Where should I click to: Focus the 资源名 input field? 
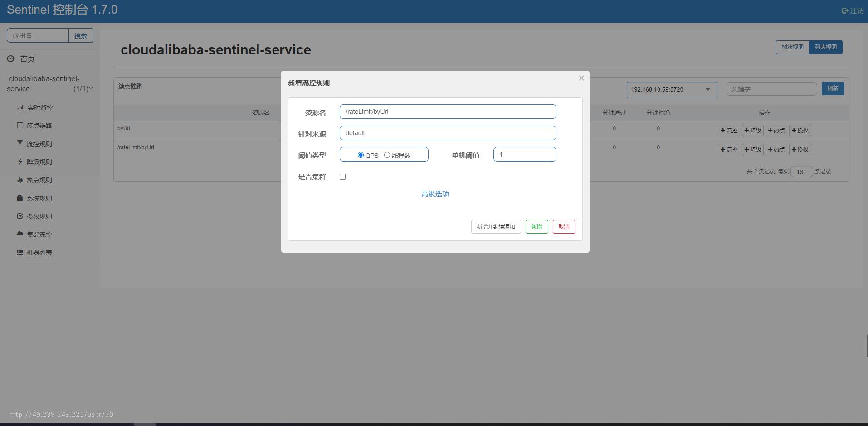point(448,112)
